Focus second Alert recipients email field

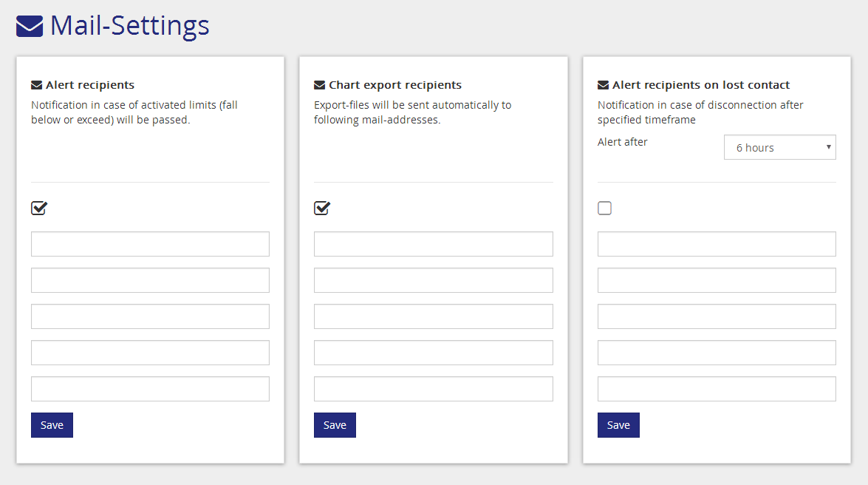click(x=150, y=280)
